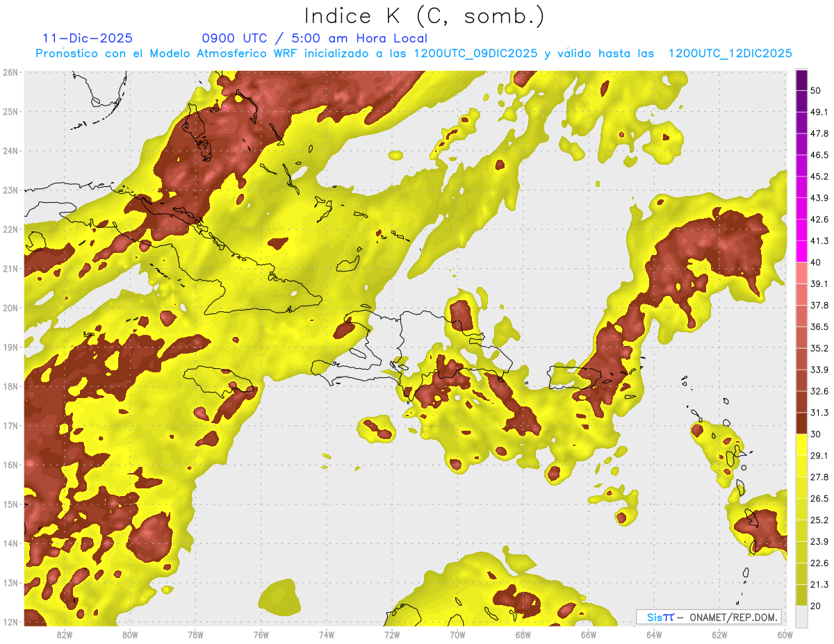Click the "68W" longitude label

coord(523,635)
